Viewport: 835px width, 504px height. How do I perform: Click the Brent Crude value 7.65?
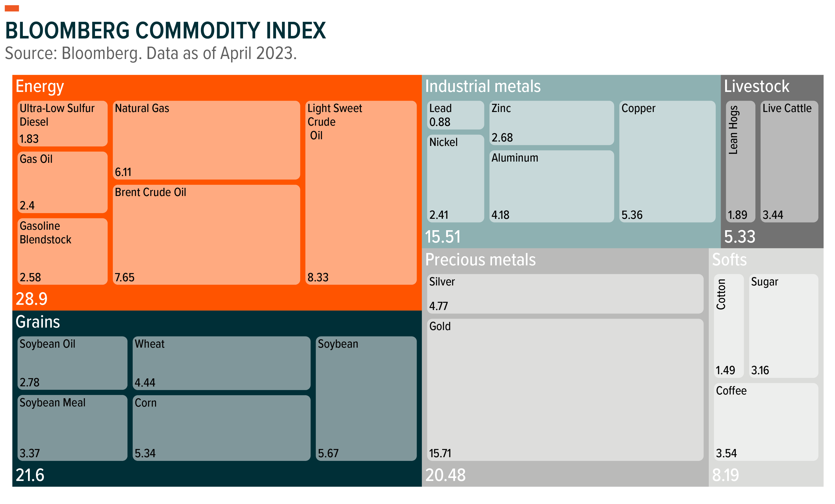pyautogui.click(x=124, y=278)
